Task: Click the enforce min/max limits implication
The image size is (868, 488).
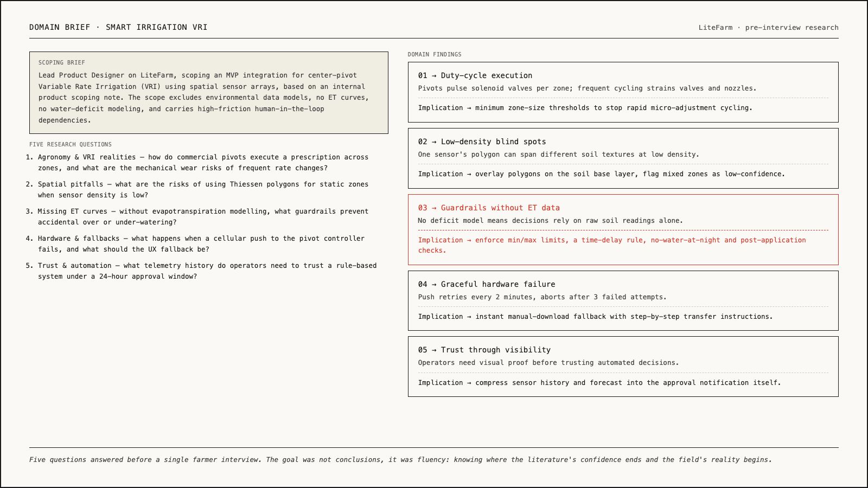Action: coord(612,245)
